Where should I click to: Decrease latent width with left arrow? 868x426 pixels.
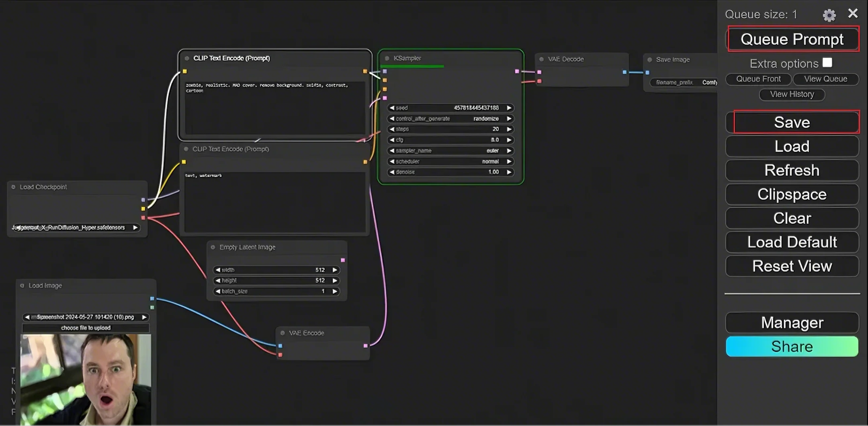click(218, 270)
